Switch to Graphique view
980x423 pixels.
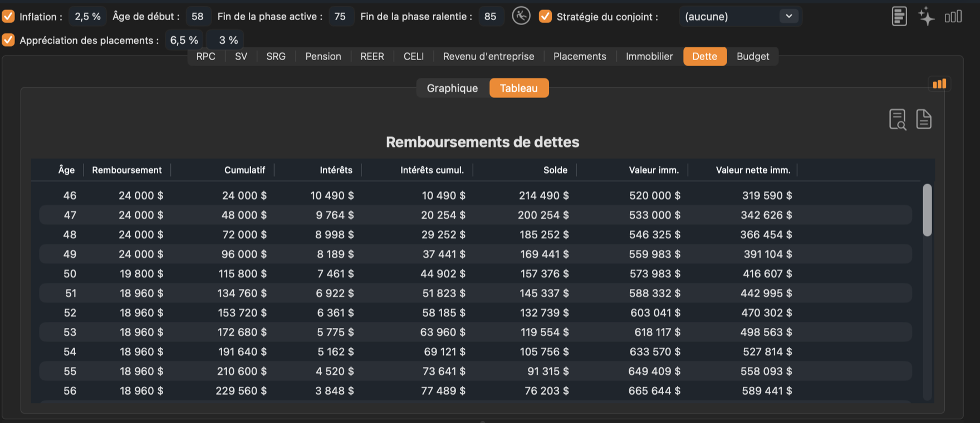(x=452, y=88)
